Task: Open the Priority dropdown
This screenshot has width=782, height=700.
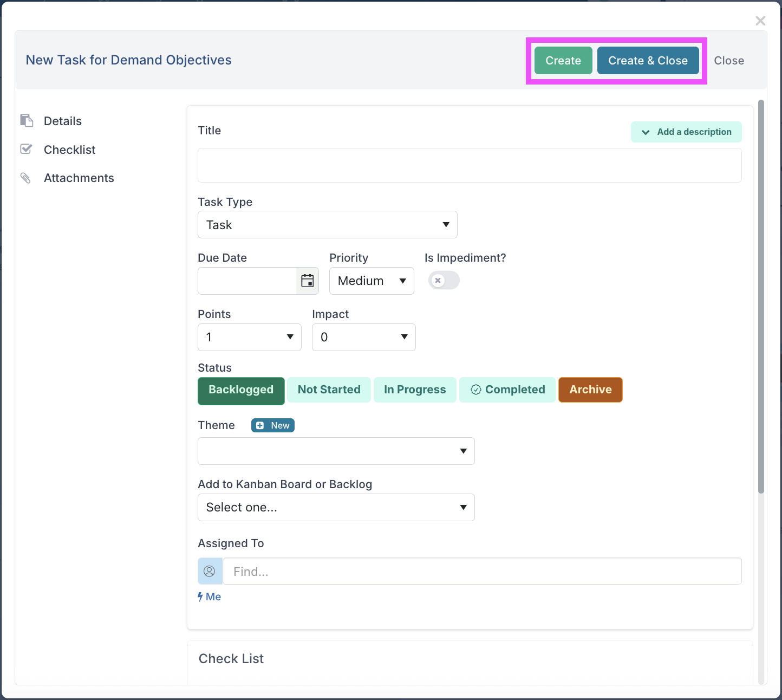Action: pyautogui.click(x=372, y=281)
